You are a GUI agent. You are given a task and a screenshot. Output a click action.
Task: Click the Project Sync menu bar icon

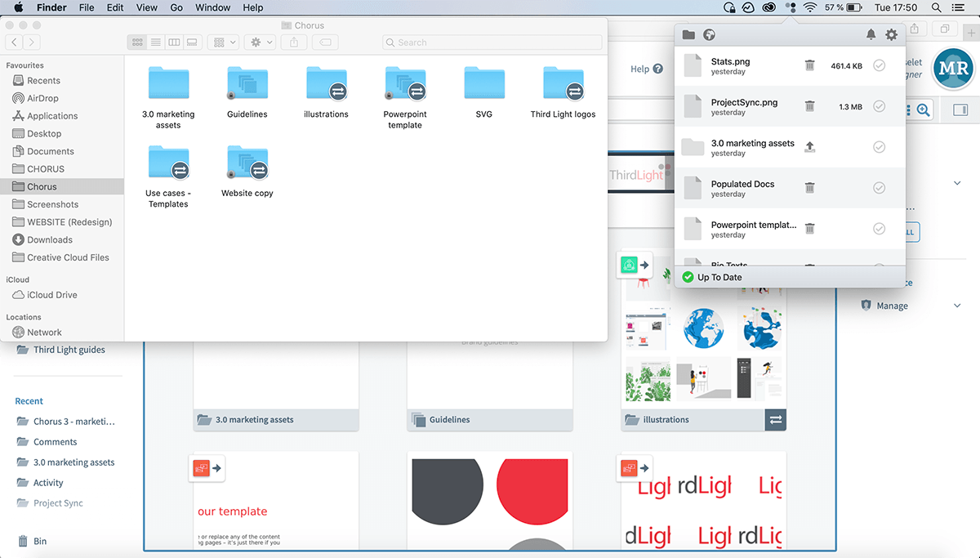coord(790,7)
